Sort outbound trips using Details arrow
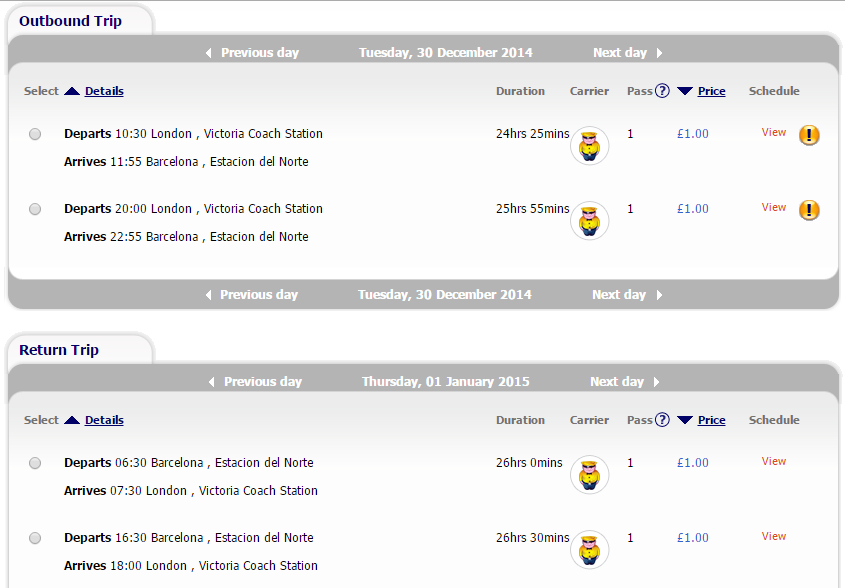Image resolution: width=845 pixels, height=588 pixels. pos(72,91)
